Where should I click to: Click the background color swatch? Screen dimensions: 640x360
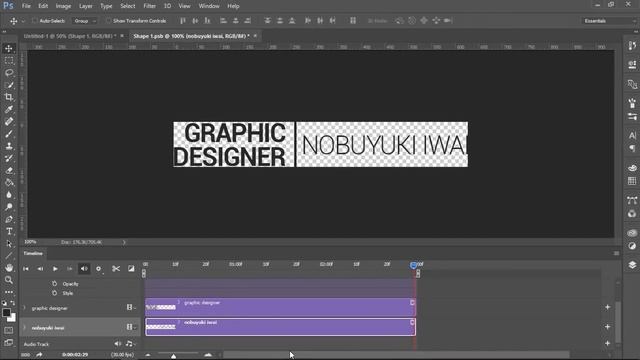click(13, 318)
